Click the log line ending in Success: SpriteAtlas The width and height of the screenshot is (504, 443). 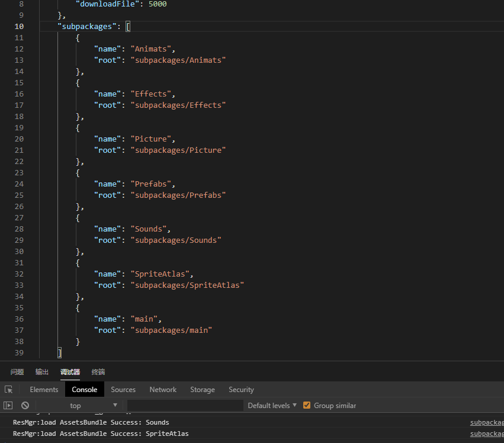(x=101, y=434)
